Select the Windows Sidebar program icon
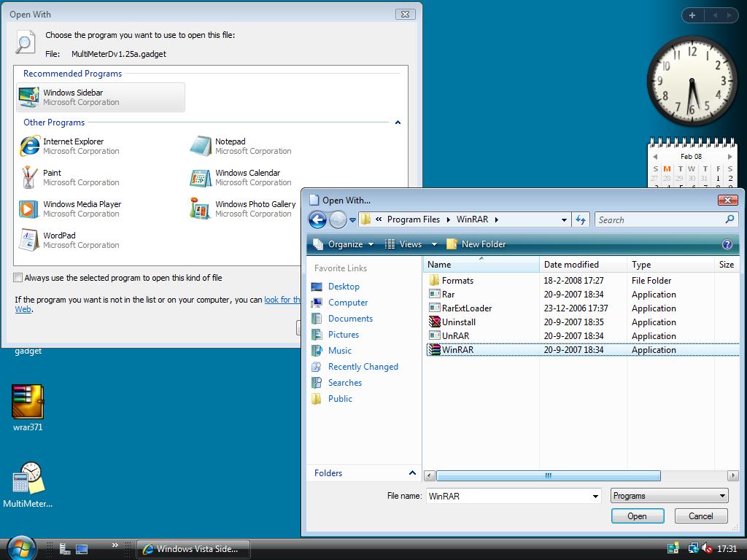Viewport: 747px width, 560px height. (28, 97)
